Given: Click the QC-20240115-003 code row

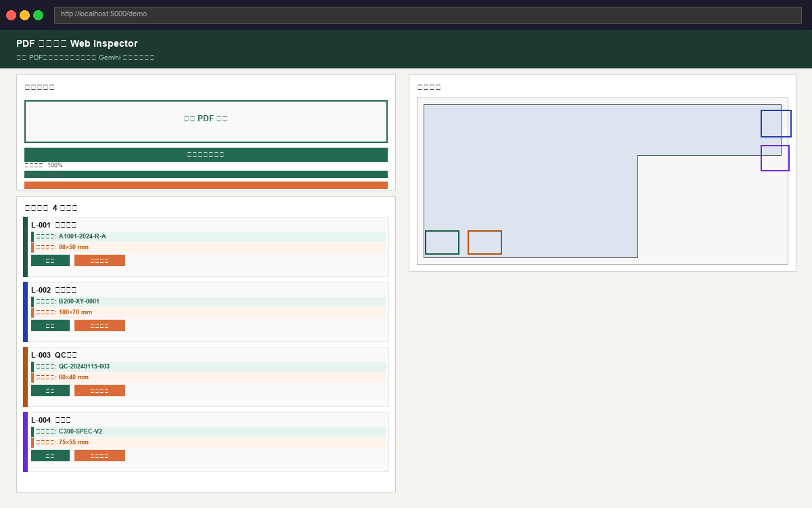Looking at the screenshot, I should (208, 366).
